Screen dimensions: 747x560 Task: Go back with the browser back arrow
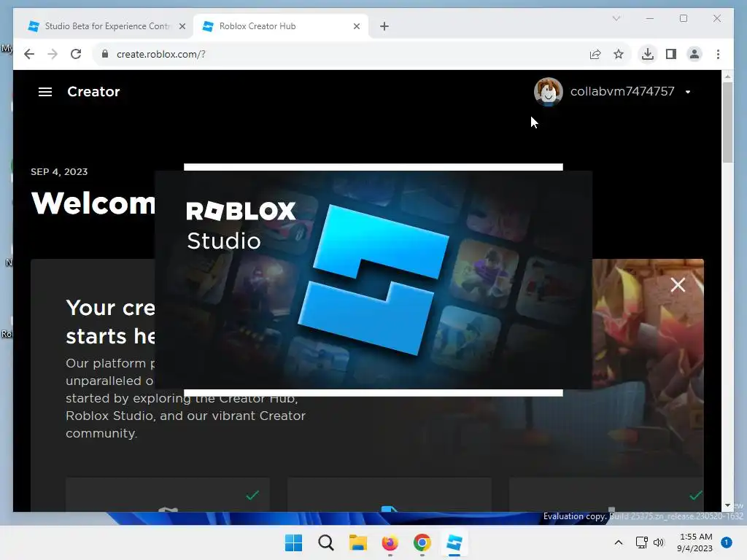[29, 54]
